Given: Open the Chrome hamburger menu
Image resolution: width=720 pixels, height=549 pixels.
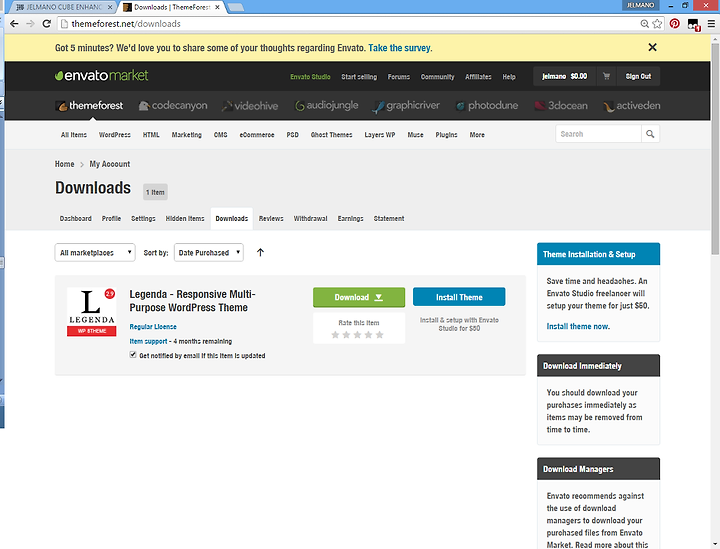Looking at the screenshot, I should [x=711, y=24].
